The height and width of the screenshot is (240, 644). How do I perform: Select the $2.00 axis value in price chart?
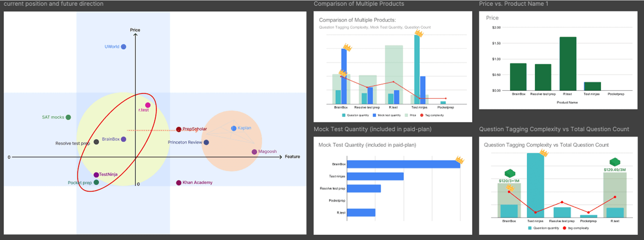pyautogui.click(x=496, y=27)
